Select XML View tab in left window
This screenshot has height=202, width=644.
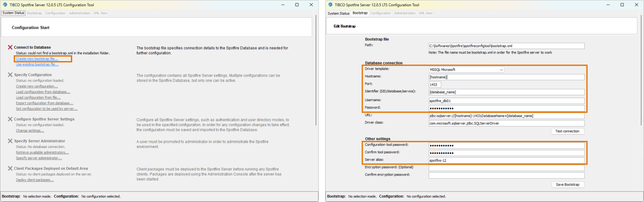click(100, 13)
